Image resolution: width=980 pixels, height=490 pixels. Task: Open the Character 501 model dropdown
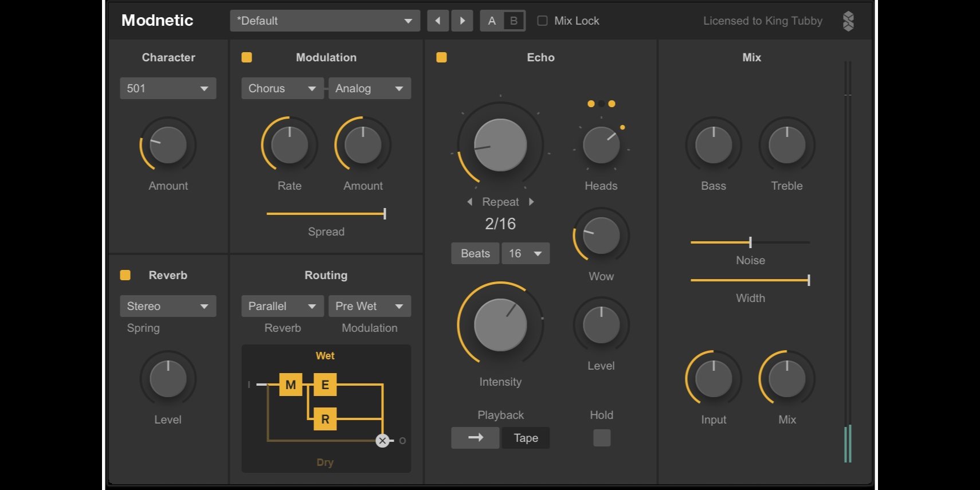point(168,88)
